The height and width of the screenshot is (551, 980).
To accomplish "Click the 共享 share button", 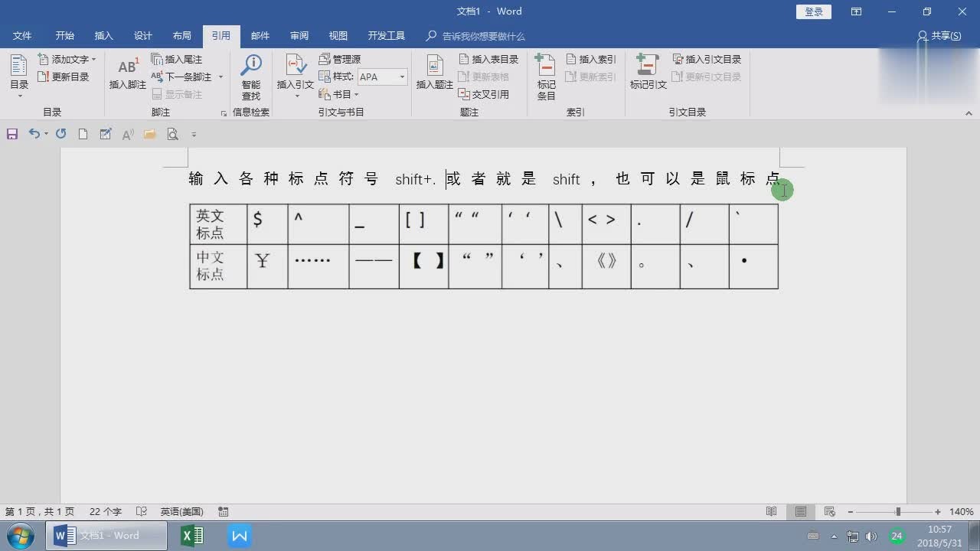I will coord(939,36).
